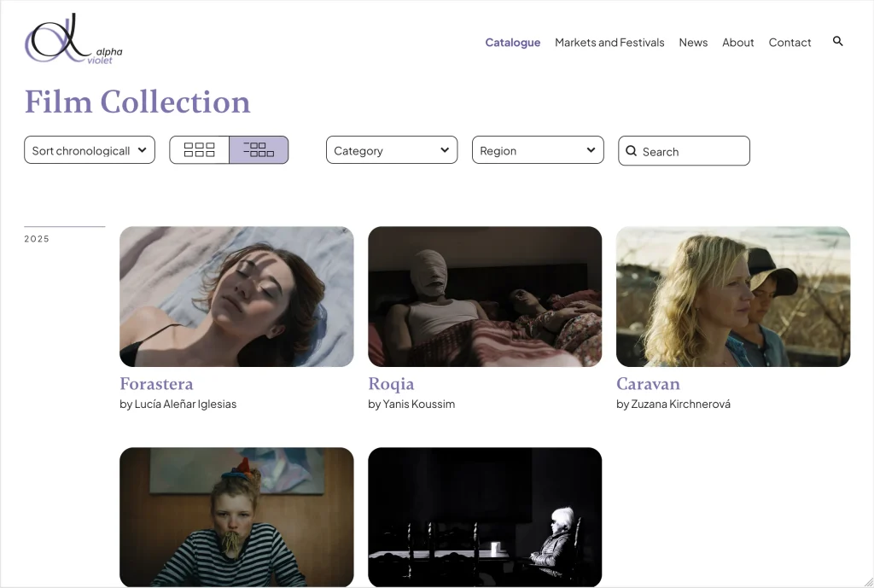Screen dimensions: 874x588
Task: Expand the Region filter dropdown
Action: coord(538,150)
